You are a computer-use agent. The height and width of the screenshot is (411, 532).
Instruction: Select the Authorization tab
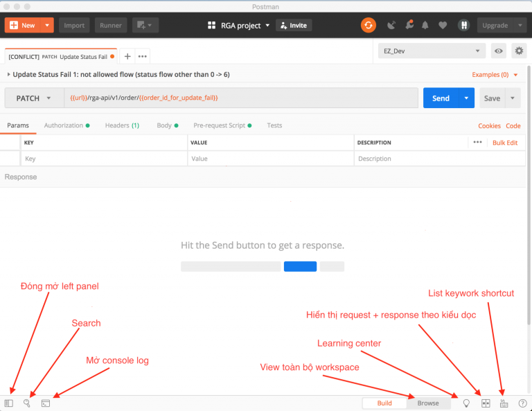(66, 125)
